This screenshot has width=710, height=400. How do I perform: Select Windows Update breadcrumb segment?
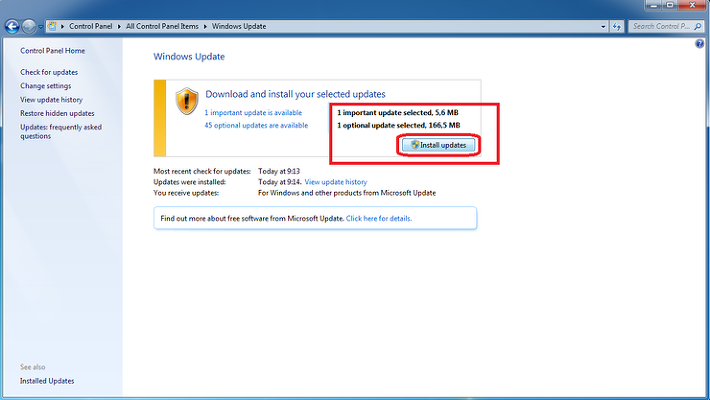pyautogui.click(x=239, y=26)
